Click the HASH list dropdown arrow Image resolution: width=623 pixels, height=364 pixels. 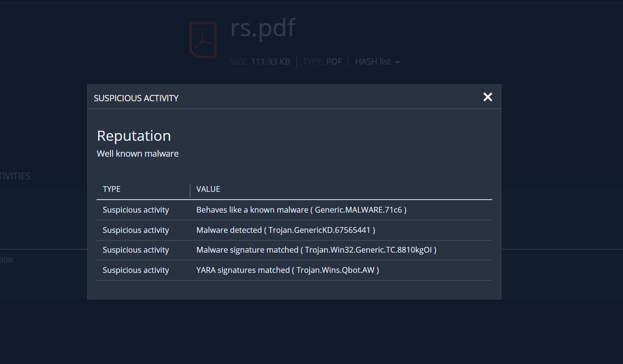click(398, 63)
